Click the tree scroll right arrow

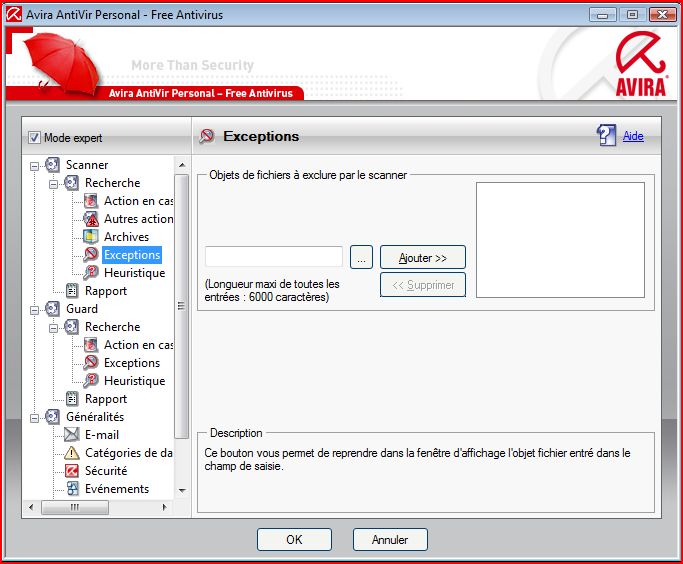coord(164,507)
